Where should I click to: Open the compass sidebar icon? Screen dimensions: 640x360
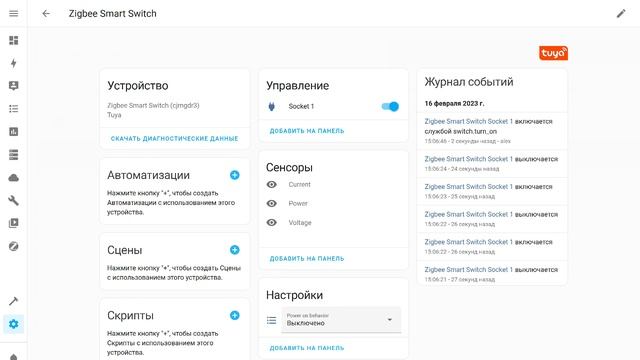click(13, 246)
